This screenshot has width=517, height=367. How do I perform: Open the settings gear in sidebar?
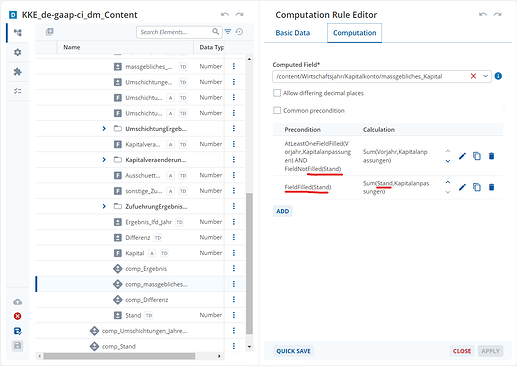coord(17,52)
